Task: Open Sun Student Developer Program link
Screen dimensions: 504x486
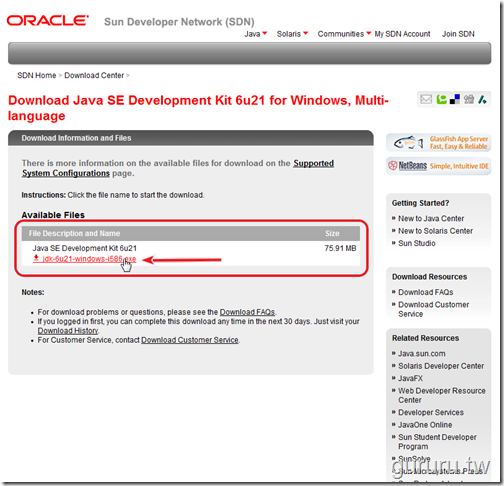Action: coord(437,442)
